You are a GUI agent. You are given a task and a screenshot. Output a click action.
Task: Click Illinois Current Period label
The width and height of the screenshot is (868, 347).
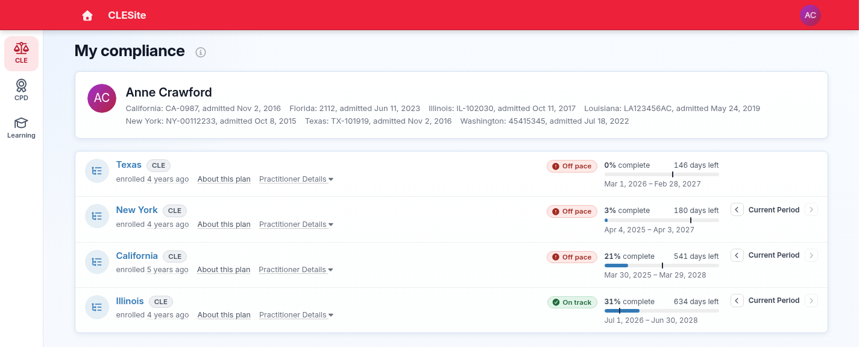coord(774,301)
